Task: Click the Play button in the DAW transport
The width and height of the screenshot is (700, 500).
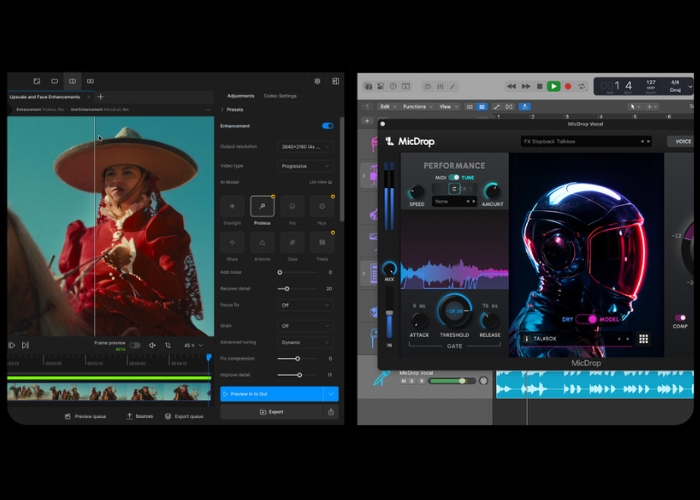Action: 554,87
